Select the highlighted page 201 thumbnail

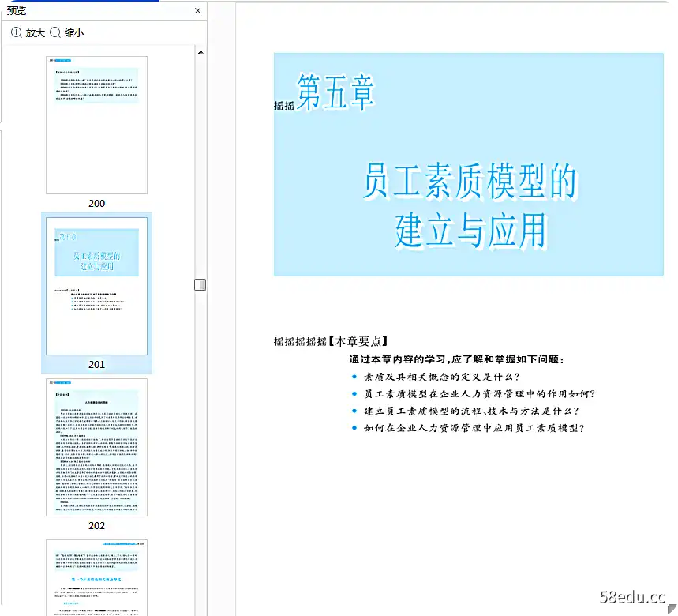click(x=96, y=286)
